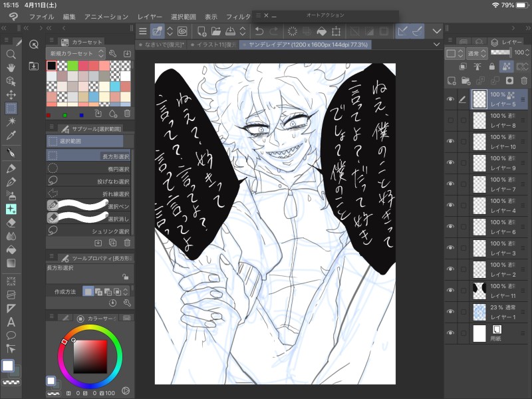532x399 pixels.
Task: Click the main drawing color white square
Action: (x=8, y=366)
